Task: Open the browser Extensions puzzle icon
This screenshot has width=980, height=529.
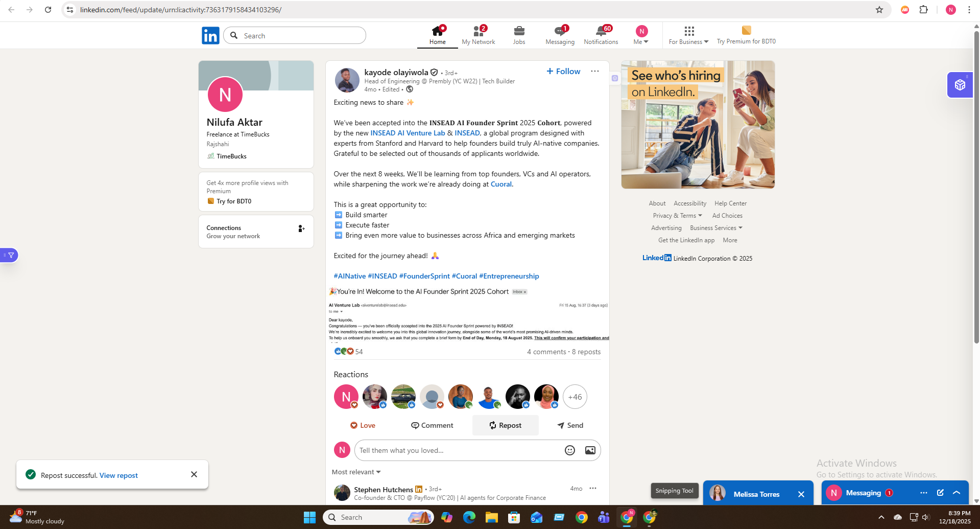Action: click(x=923, y=10)
